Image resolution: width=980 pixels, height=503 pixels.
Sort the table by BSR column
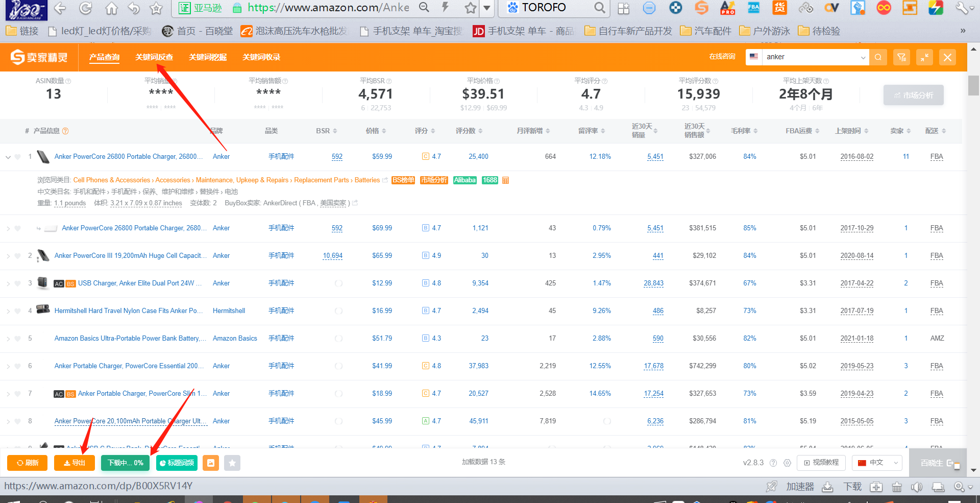pos(327,131)
